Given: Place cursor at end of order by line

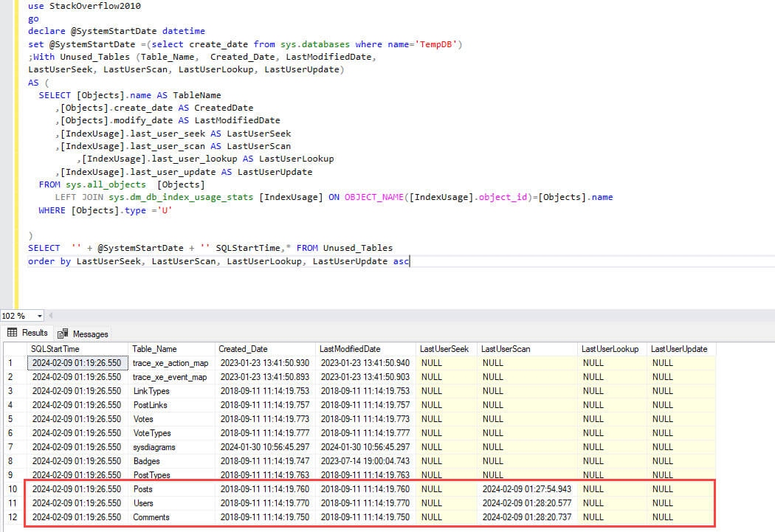Looking at the screenshot, I should (410, 261).
